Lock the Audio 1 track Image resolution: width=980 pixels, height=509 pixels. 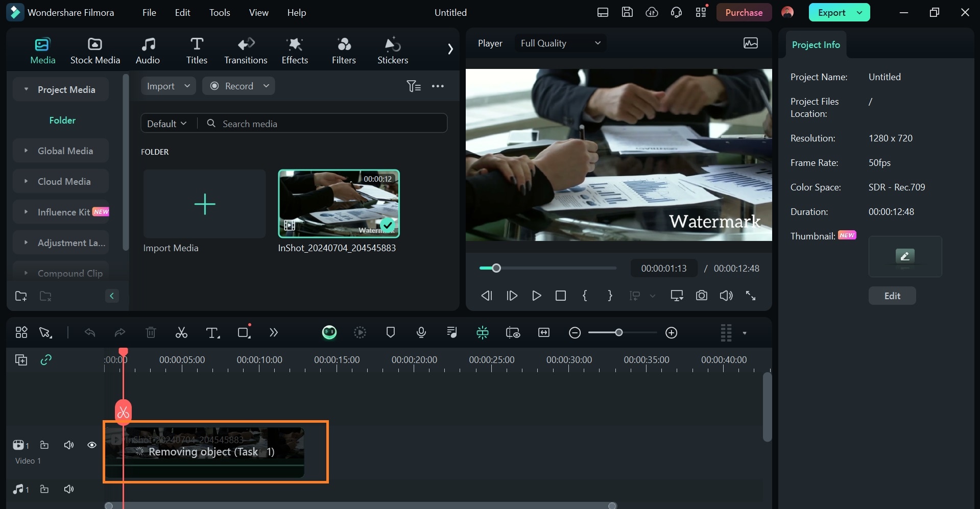click(x=44, y=489)
